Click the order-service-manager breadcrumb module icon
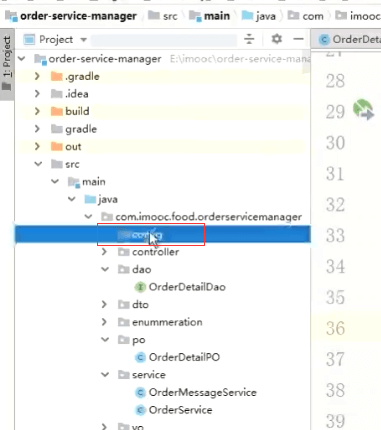The height and width of the screenshot is (430, 381). pos(12,16)
